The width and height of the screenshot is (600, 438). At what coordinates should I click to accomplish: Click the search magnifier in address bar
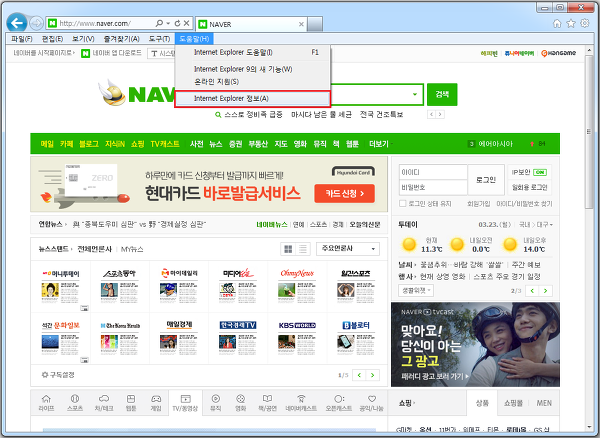tap(159, 23)
